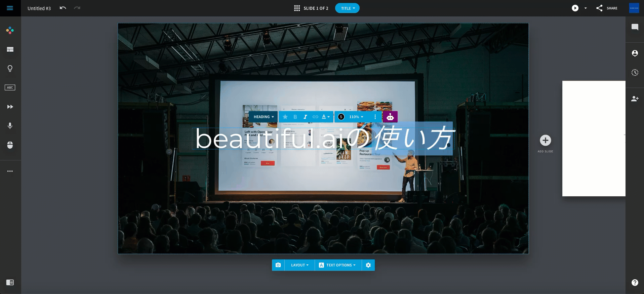Open the text color A dropdown

326,117
